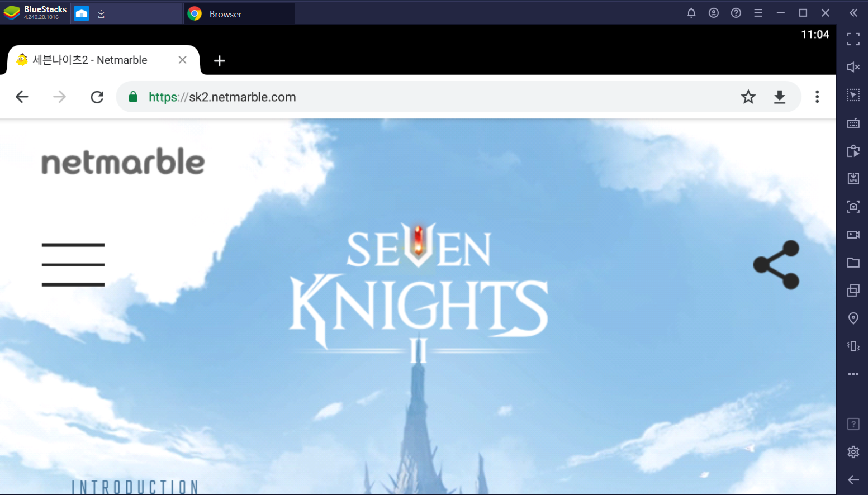This screenshot has width=868, height=495.
Task: Open the BlueStacks account profile icon
Action: click(x=714, y=13)
